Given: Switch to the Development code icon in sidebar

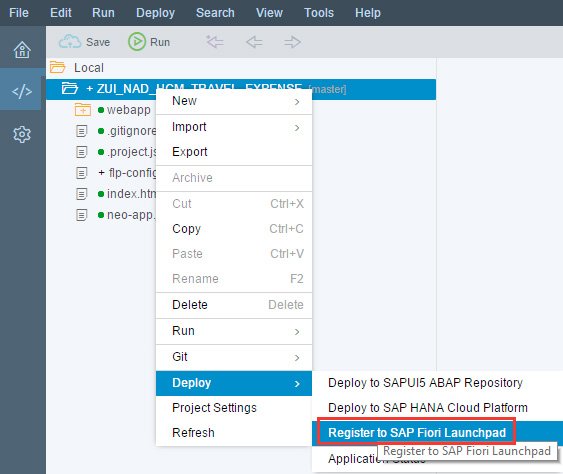Looking at the screenshot, I should [x=22, y=91].
